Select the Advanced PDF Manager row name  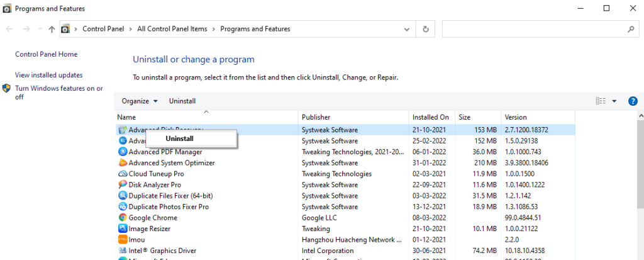[x=165, y=152]
